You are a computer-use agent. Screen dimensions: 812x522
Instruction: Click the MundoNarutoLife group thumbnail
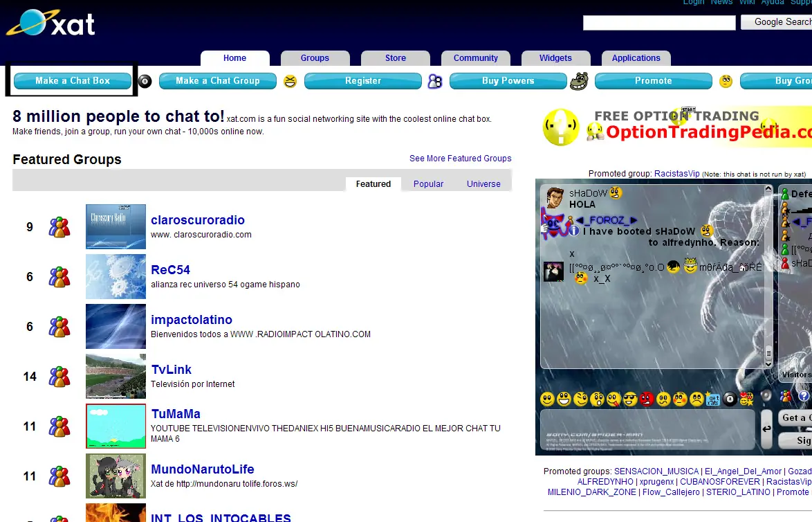coord(116,476)
